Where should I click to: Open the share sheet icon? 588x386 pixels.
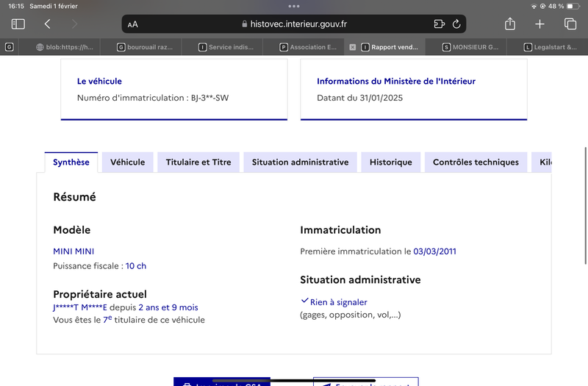510,24
